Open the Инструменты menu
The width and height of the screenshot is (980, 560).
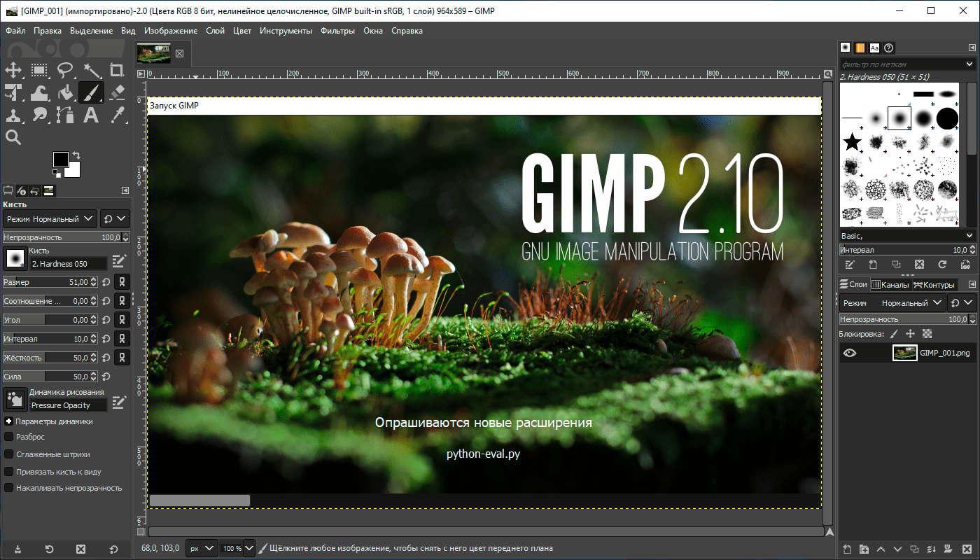pos(286,31)
